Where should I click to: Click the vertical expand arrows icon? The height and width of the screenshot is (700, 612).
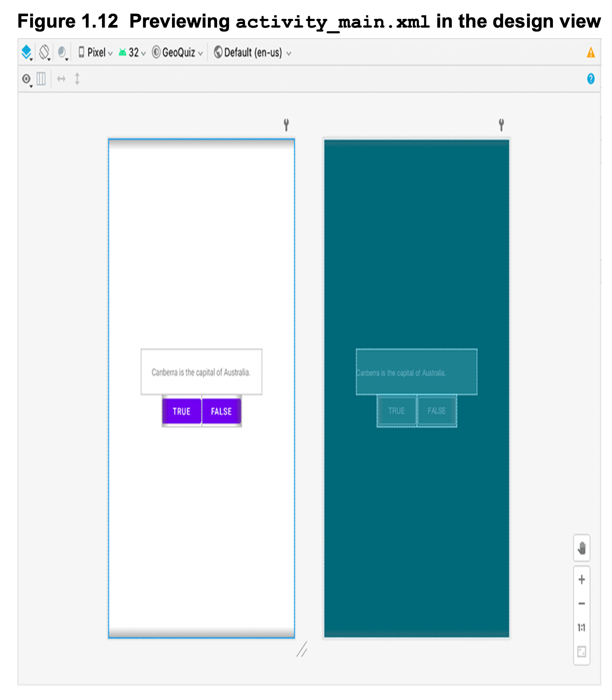tap(77, 79)
